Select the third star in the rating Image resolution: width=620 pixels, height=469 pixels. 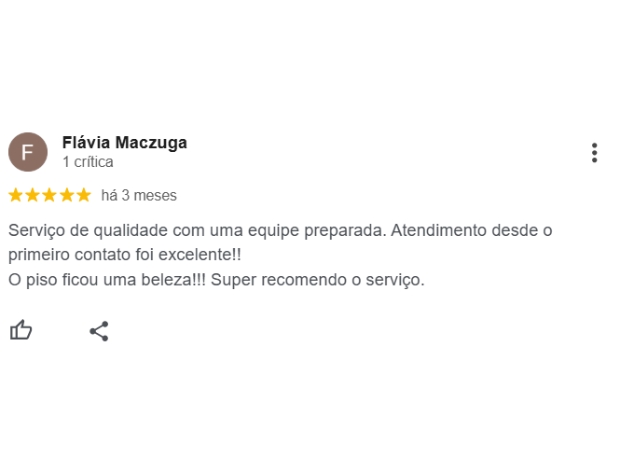coord(50,195)
